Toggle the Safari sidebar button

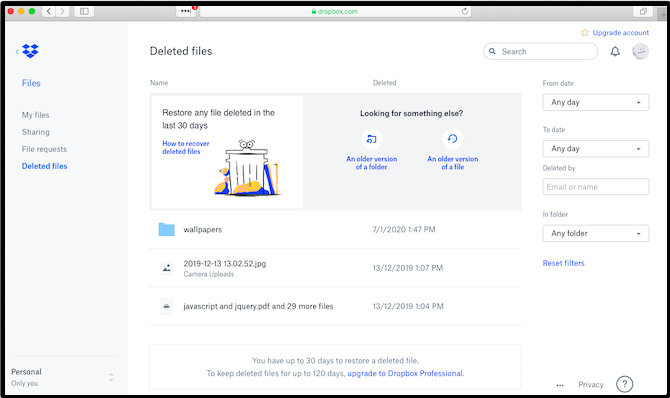pyautogui.click(x=84, y=11)
